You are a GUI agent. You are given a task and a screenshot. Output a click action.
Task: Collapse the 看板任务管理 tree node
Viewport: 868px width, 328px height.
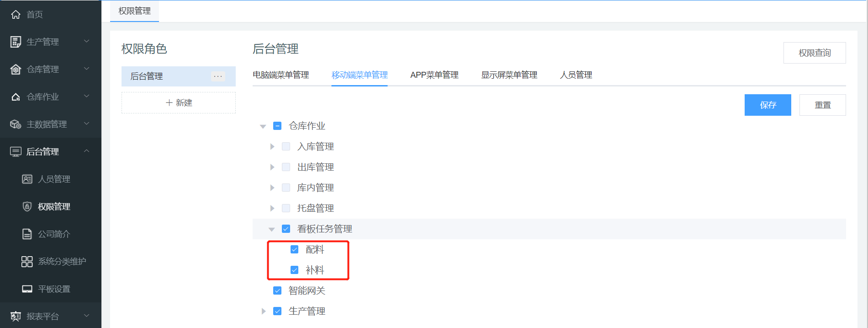click(x=272, y=229)
